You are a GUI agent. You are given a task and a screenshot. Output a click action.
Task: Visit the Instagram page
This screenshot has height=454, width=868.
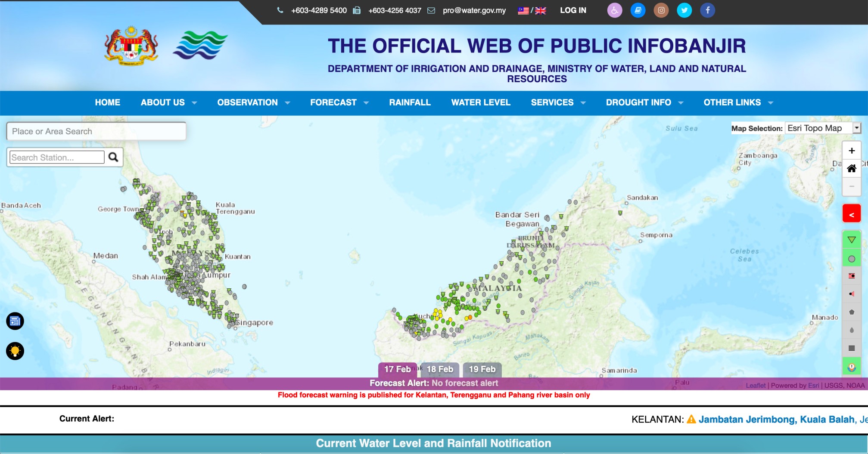pos(661,10)
